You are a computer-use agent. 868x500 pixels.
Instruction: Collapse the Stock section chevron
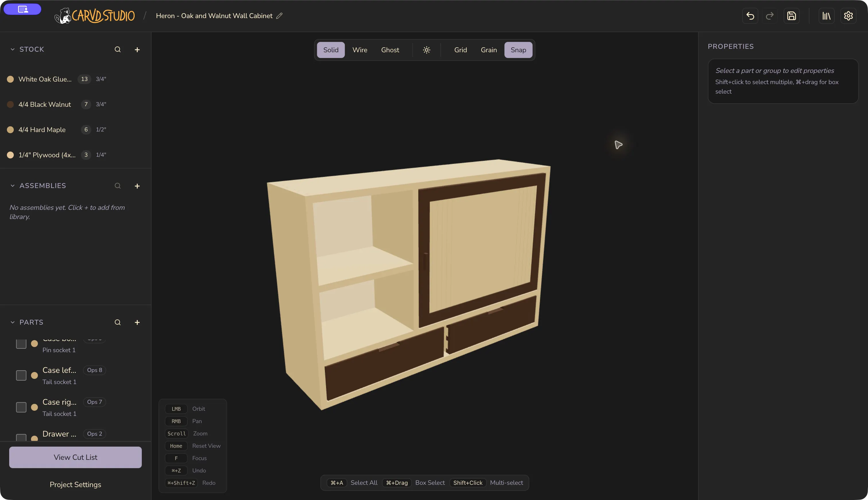click(x=13, y=49)
